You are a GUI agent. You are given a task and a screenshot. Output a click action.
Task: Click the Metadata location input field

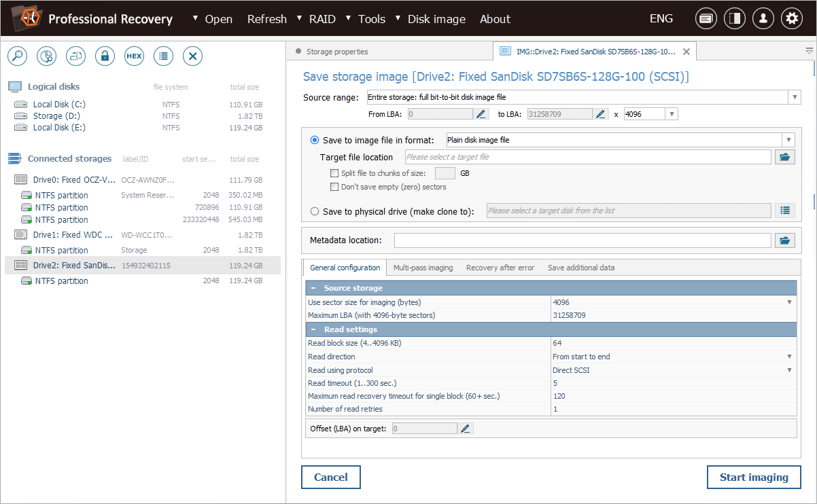(x=583, y=240)
